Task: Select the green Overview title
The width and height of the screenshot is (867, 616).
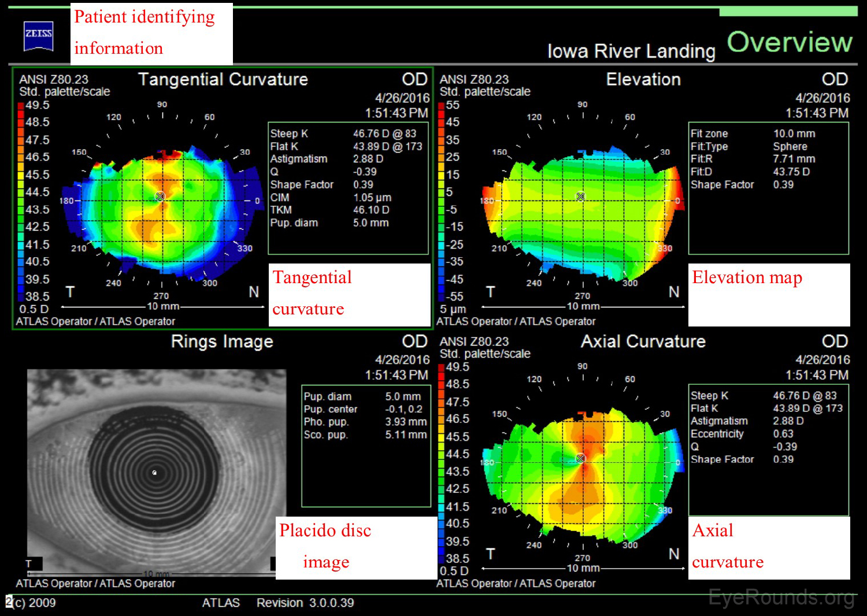Action: point(789,42)
